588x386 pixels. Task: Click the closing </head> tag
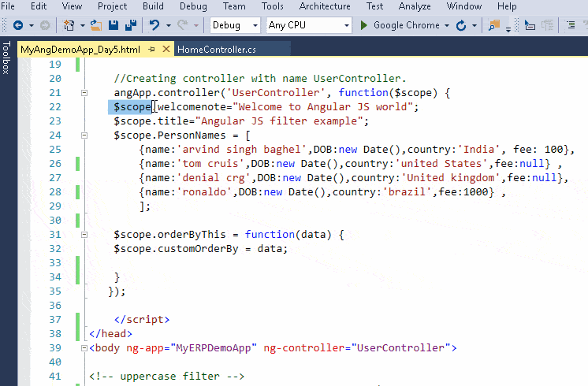tap(110, 333)
